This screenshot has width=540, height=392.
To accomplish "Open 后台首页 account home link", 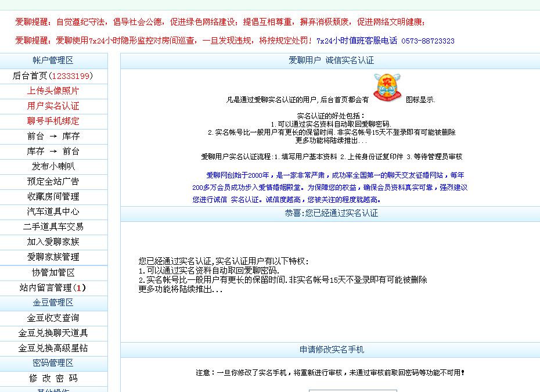I will (x=53, y=75).
